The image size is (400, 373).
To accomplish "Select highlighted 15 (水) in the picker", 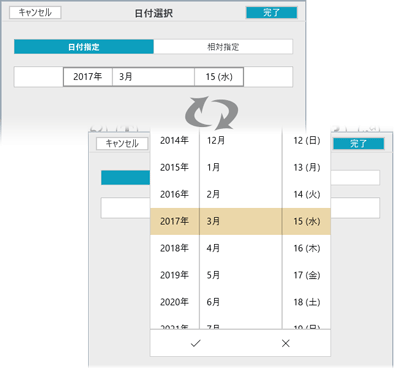I will point(306,221).
